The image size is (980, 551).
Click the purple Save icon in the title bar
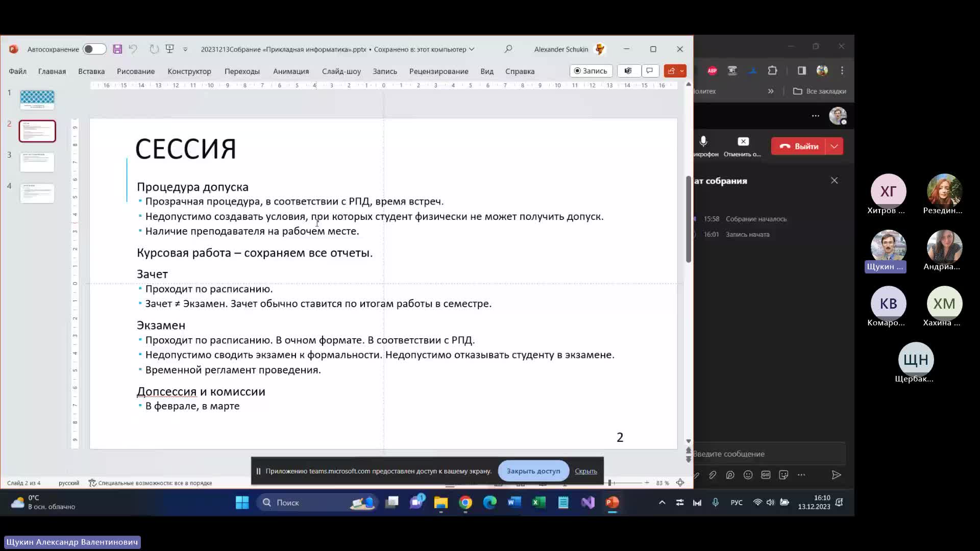pyautogui.click(x=117, y=49)
